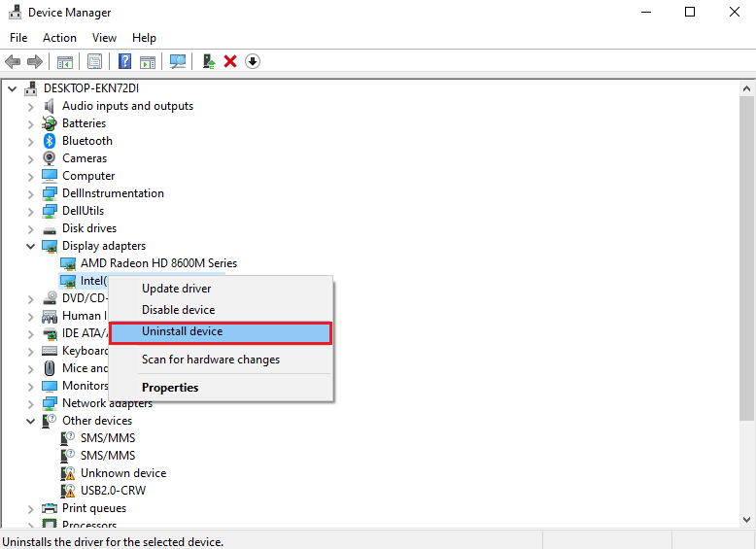Viewport: 756px width, 549px height.
Task: Choose Update driver from context menu
Action: [x=222, y=289]
